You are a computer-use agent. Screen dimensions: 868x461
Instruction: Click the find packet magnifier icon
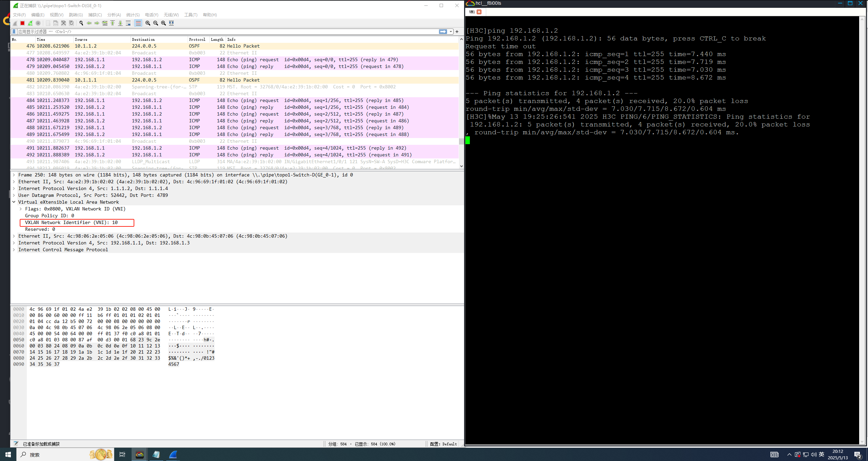click(x=81, y=23)
